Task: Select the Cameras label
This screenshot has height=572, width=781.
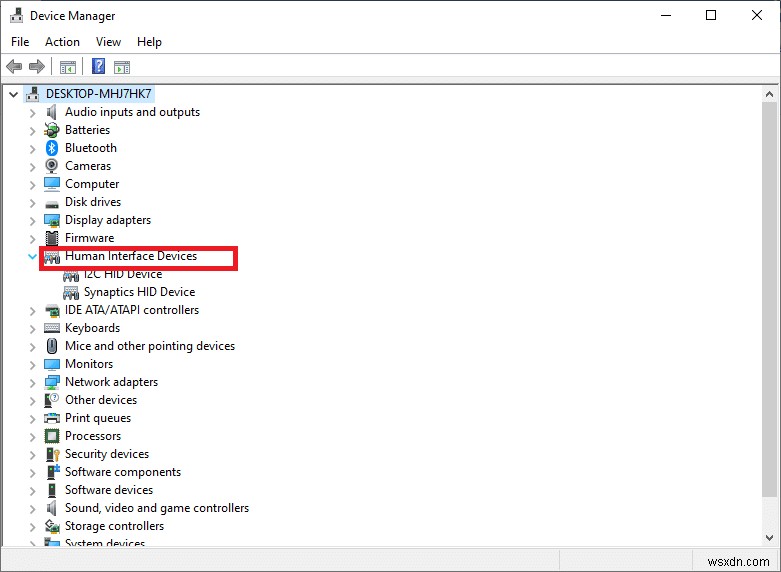Action: point(88,166)
